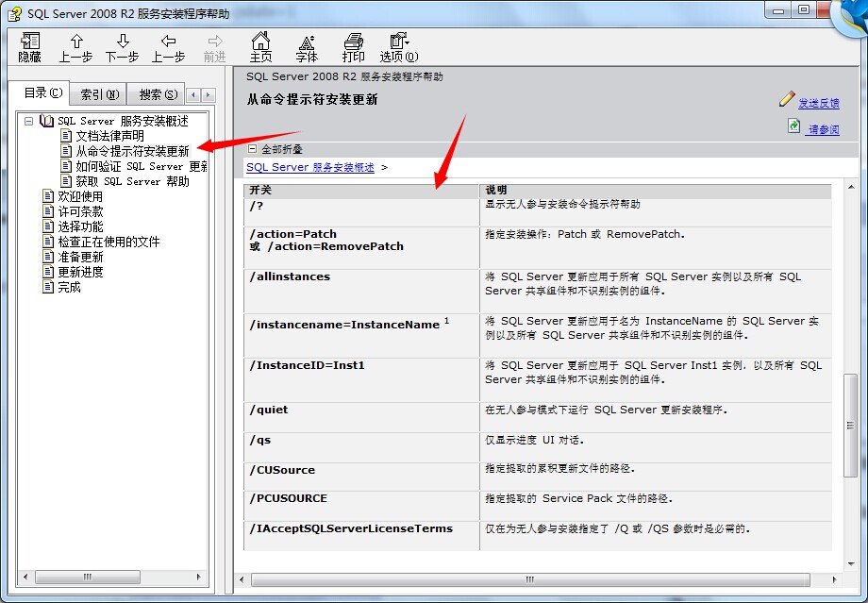The image size is (868, 603).
Task: Click the content pane horizontal scroll thumb
Action: point(530,579)
